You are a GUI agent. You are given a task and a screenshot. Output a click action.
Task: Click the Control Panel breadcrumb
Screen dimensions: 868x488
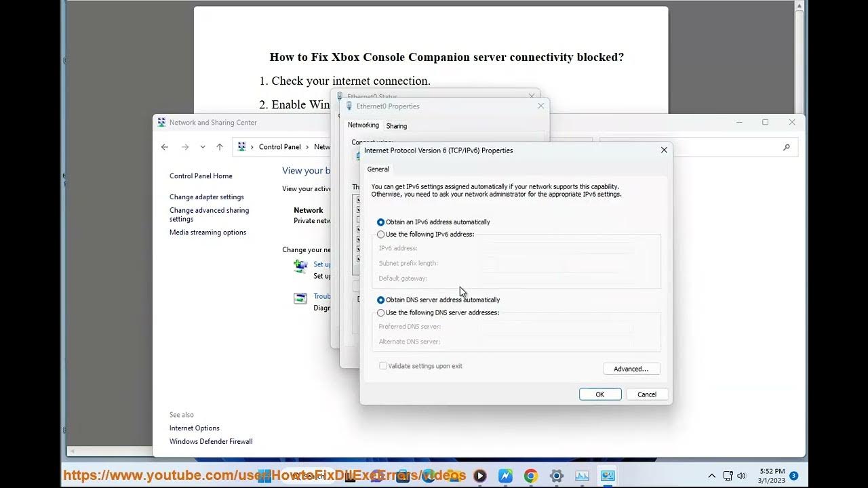[279, 147]
